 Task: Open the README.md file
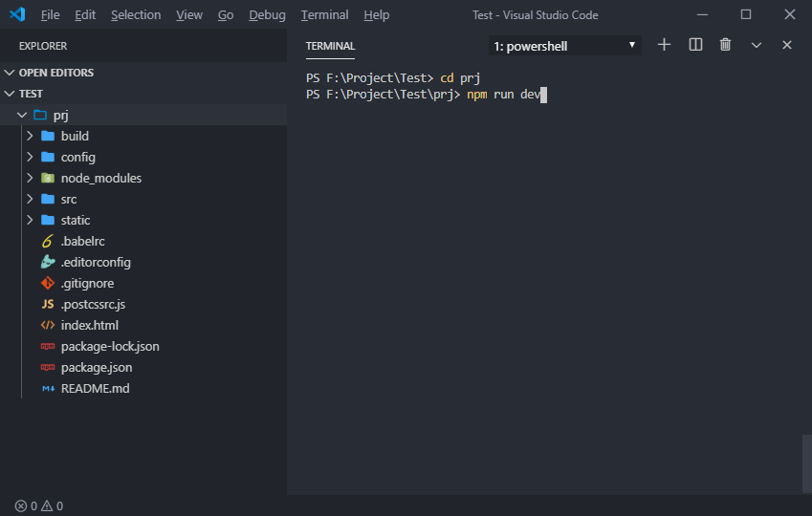[96, 388]
